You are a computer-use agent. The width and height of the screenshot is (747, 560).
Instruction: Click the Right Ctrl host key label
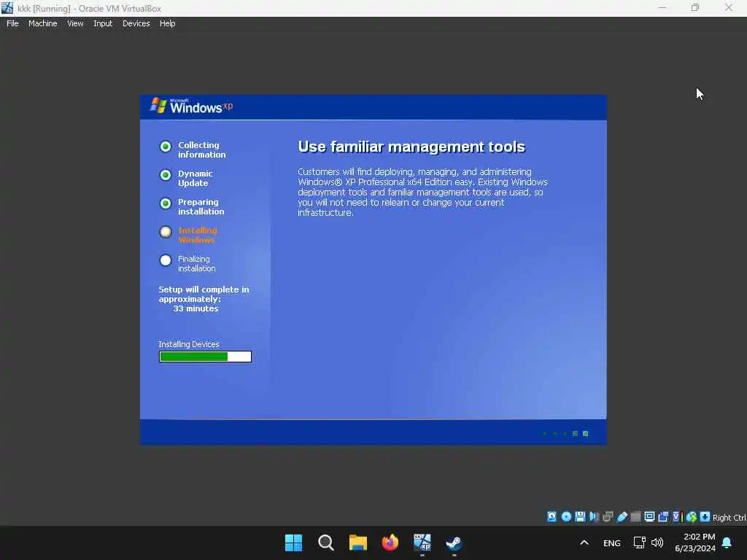point(729,518)
